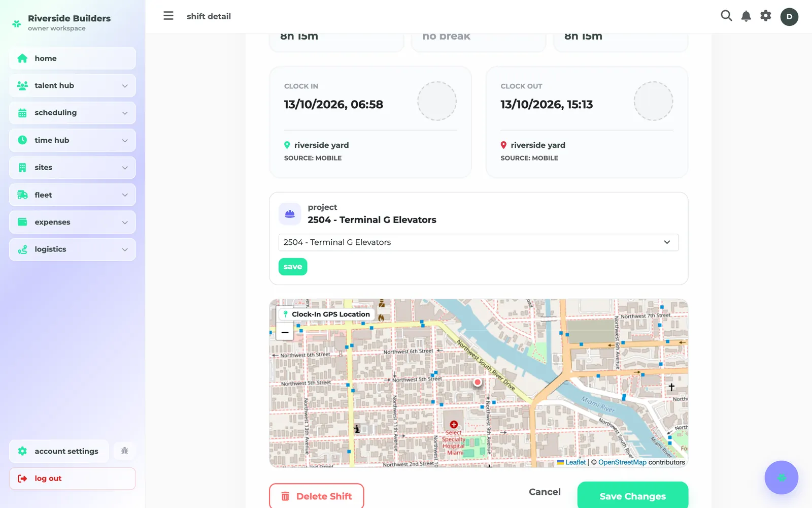Image resolution: width=812 pixels, height=508 pixels.
Task: Click the Select Specialty Hospital map marker
Action: [x=454, y=424]
